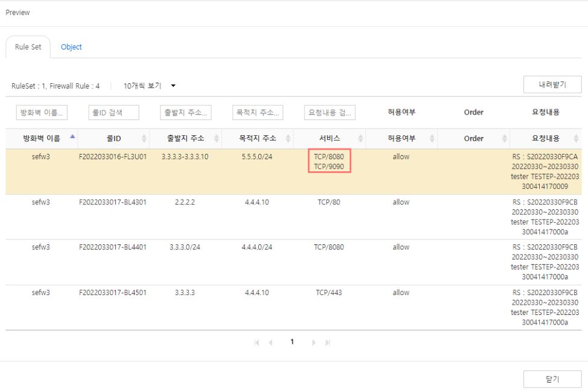This screenshot has width=588, height=391.
Task: Select rule ID F2022033017-BL4301 cell
Action: point(113,202)
